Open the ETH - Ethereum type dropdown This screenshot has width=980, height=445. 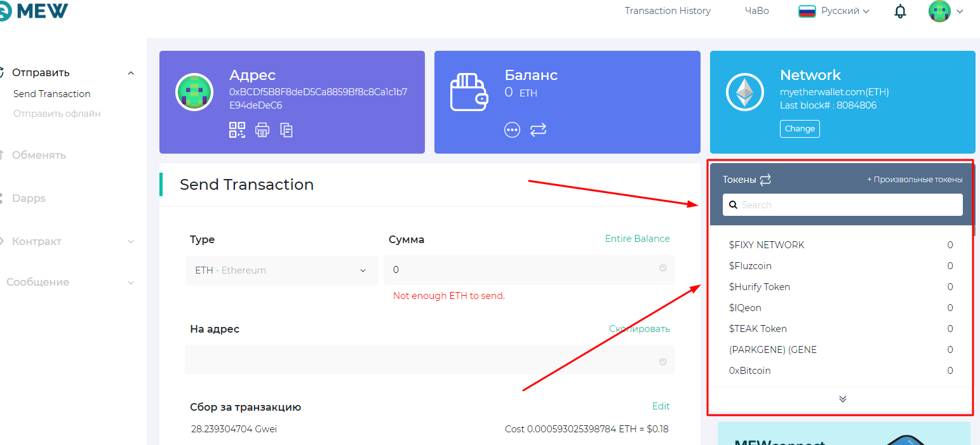pos(281,270)
